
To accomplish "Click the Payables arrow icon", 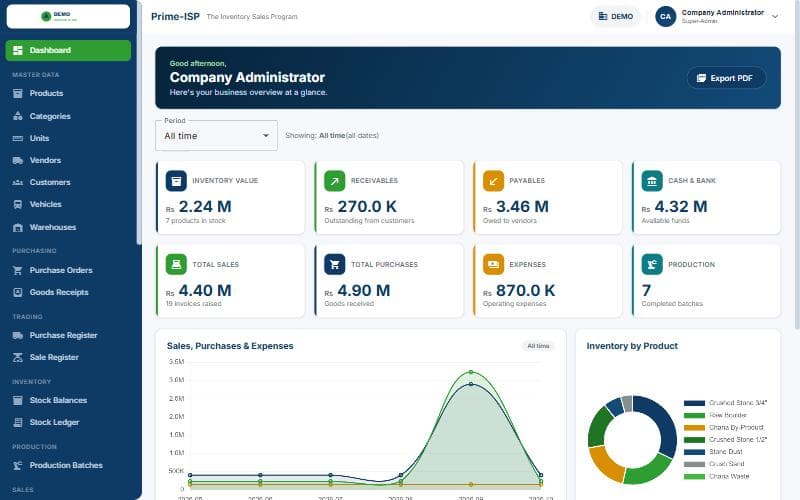I will tap(493, 181).
